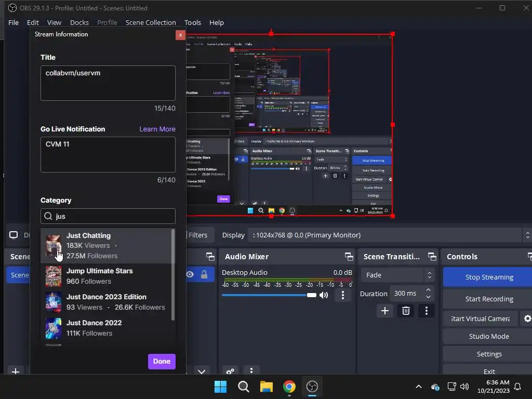Viewport: 532px width, 399px height.
Task: Open Desktop Audio three-dot options menu
Action: [343, 295]
